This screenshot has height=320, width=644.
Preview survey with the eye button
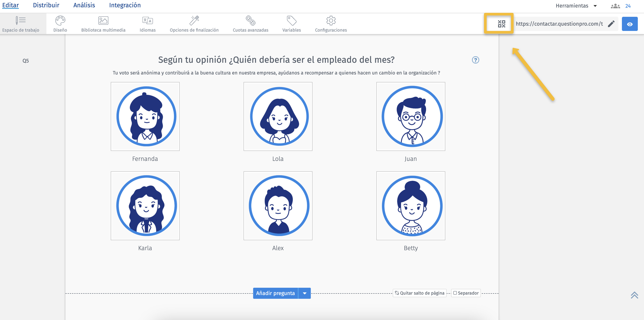(x=629, y=24)
